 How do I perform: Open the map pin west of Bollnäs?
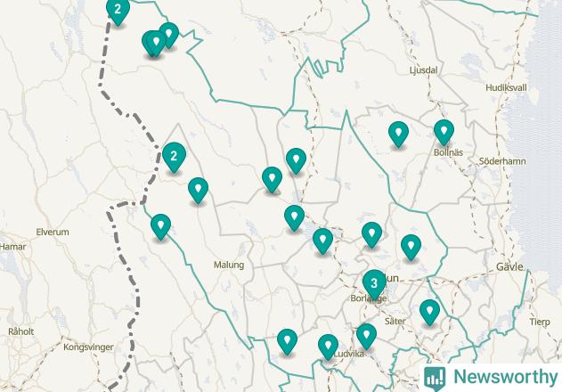point(398,134)
